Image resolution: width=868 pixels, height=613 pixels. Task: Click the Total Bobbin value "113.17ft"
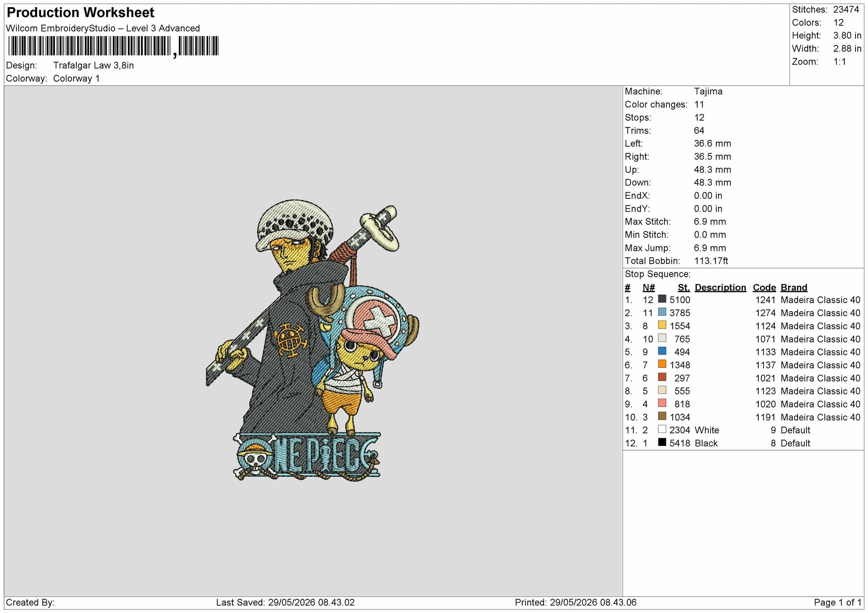pyautogui.click(x=711, y=261)
